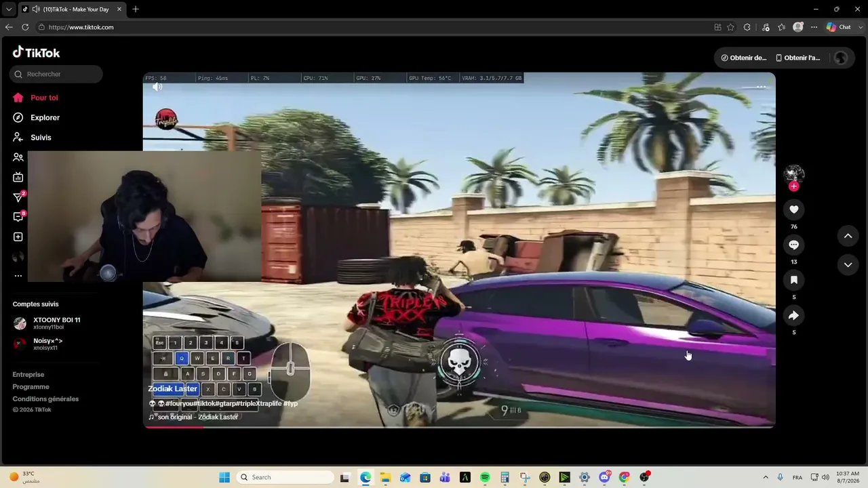
Task: Open Noisy×^> followed account
Action: pos(38,344)
